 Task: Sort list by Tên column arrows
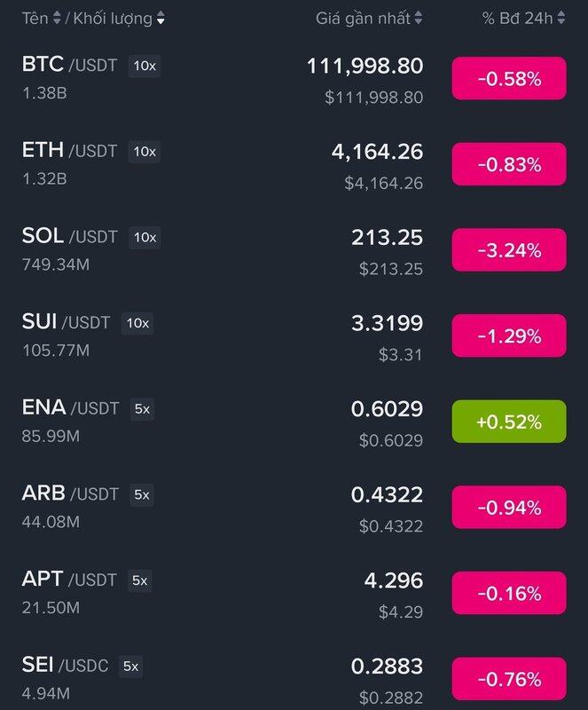tap(57, 18)
